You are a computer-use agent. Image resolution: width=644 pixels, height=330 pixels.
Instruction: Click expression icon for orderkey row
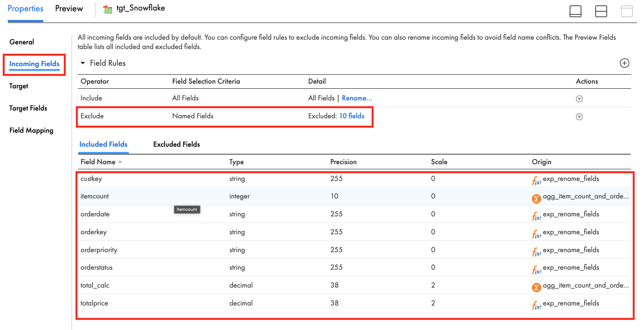(536, 234)
